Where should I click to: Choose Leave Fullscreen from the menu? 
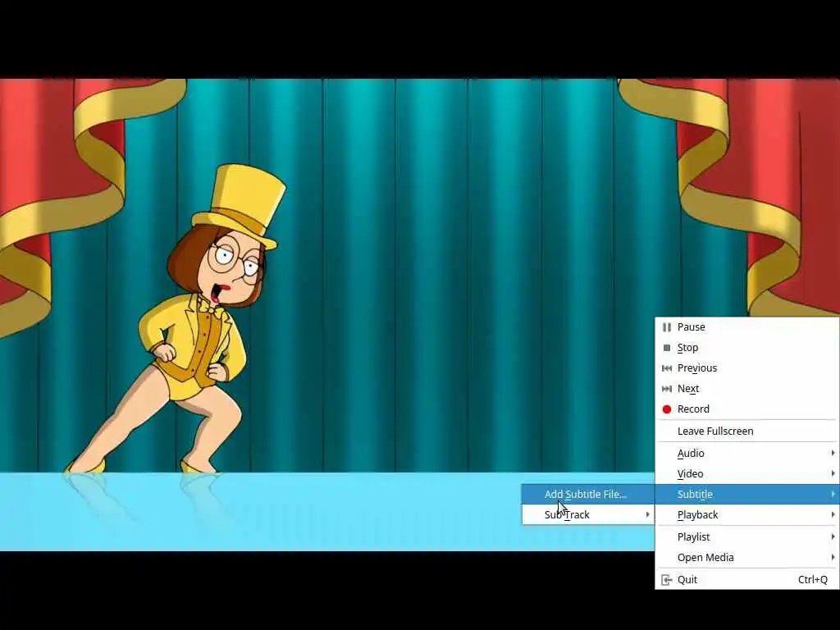point(746,431)
